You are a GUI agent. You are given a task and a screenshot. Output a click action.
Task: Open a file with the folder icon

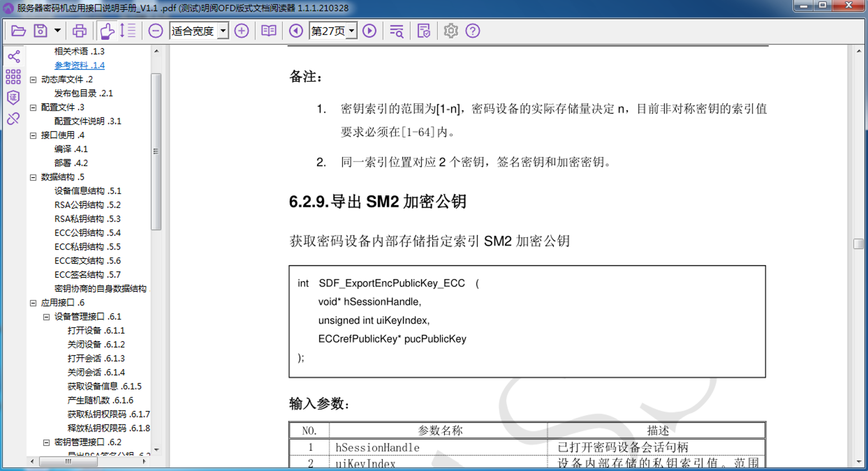coord(18,31)
